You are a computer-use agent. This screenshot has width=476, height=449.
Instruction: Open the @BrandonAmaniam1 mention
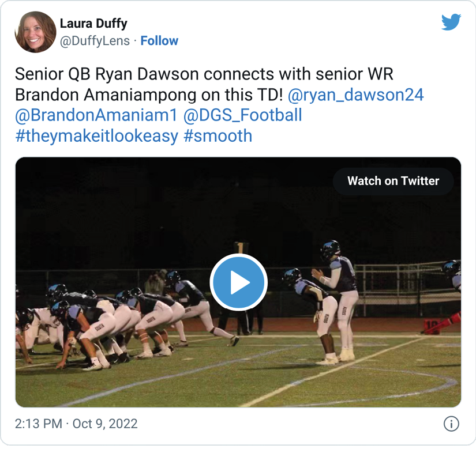point(96,115)
